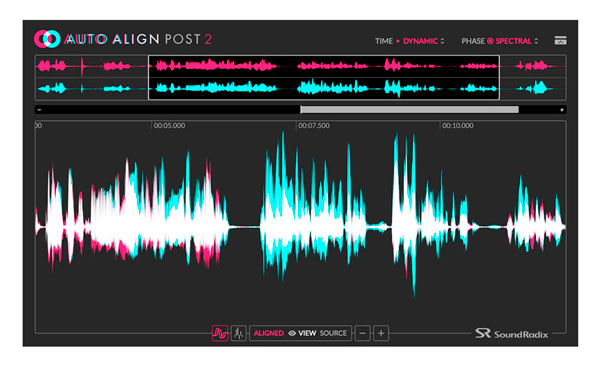Click the 00:07.500 timeline marker
The image size is (600, 366).
pos(314,125)
